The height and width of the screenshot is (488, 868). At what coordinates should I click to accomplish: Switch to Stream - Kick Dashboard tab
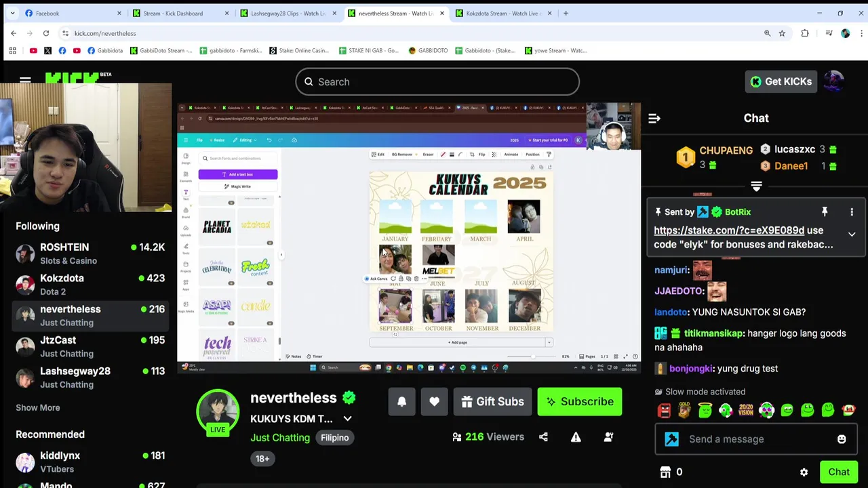click(180, 13)
